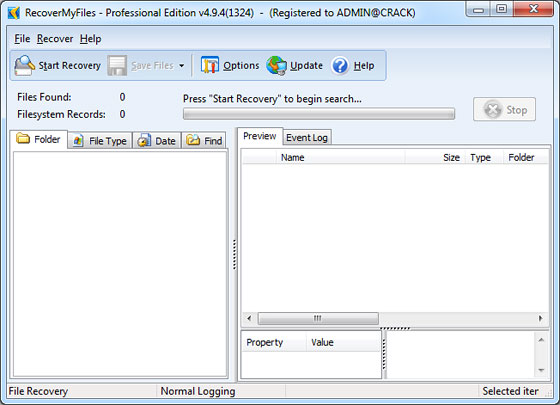
Task: Click the Start Recovery text label
Action: (x=70, y=66)
